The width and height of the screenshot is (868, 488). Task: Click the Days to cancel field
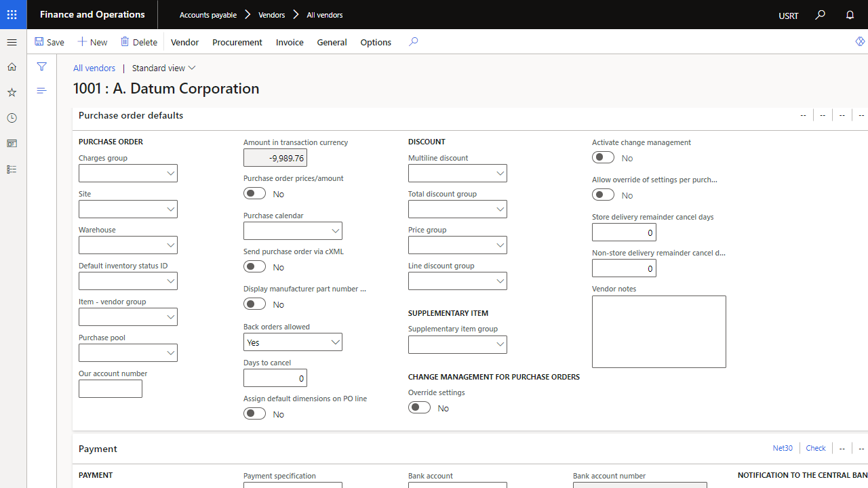(275, 378)
